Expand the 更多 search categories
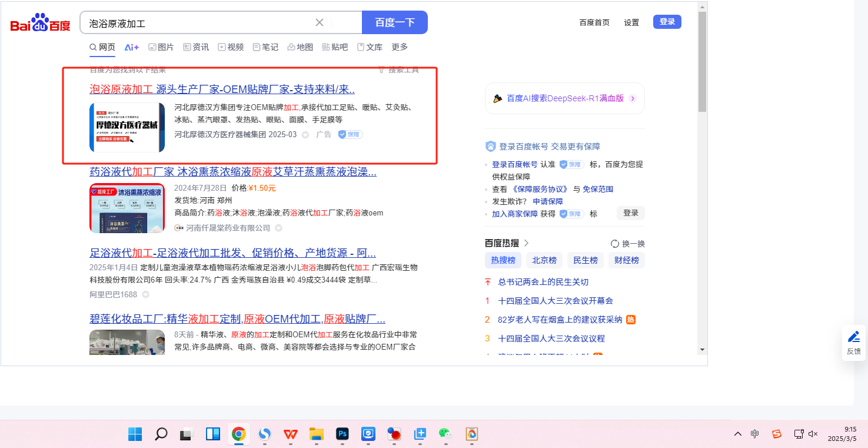Viewport: 868px width, 448px height. 400,47
